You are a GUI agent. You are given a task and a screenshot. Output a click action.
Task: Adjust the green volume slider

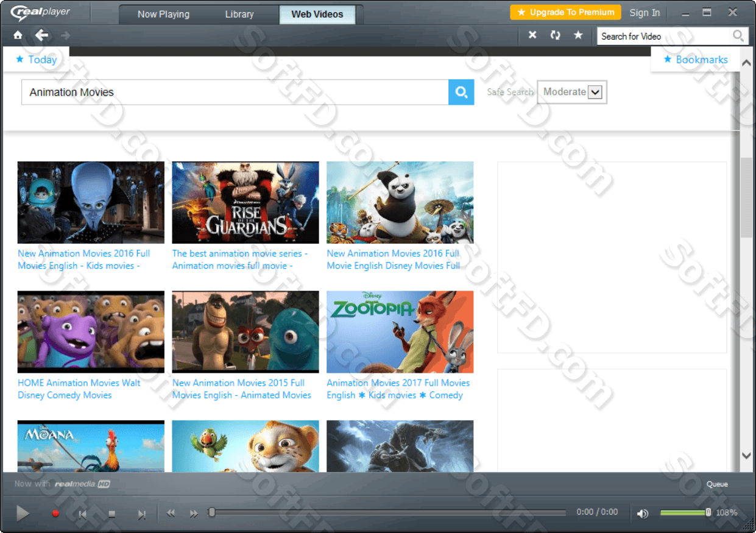pos(685,513)
